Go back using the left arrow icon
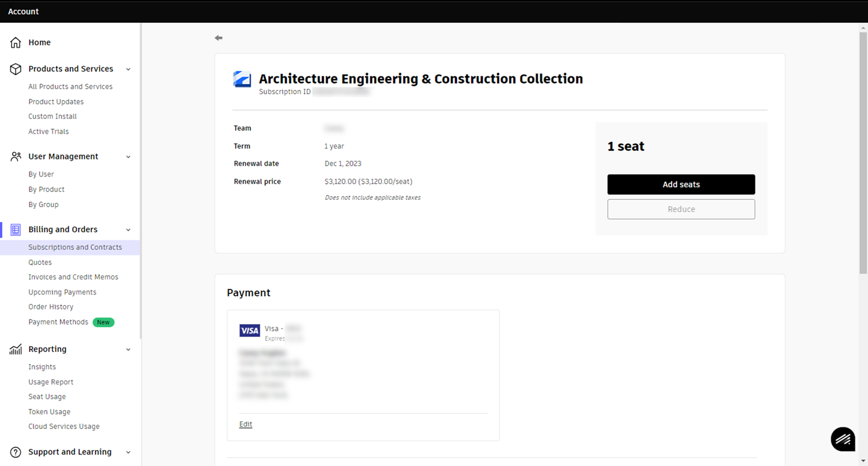 coord(219,38)
